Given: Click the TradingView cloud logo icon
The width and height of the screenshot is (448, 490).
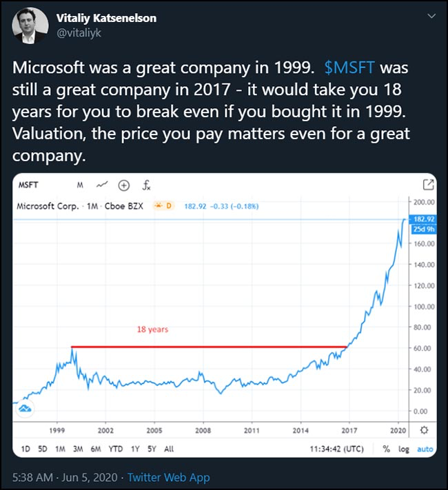Looking at the screenshot, I should [x=25, y=408].
